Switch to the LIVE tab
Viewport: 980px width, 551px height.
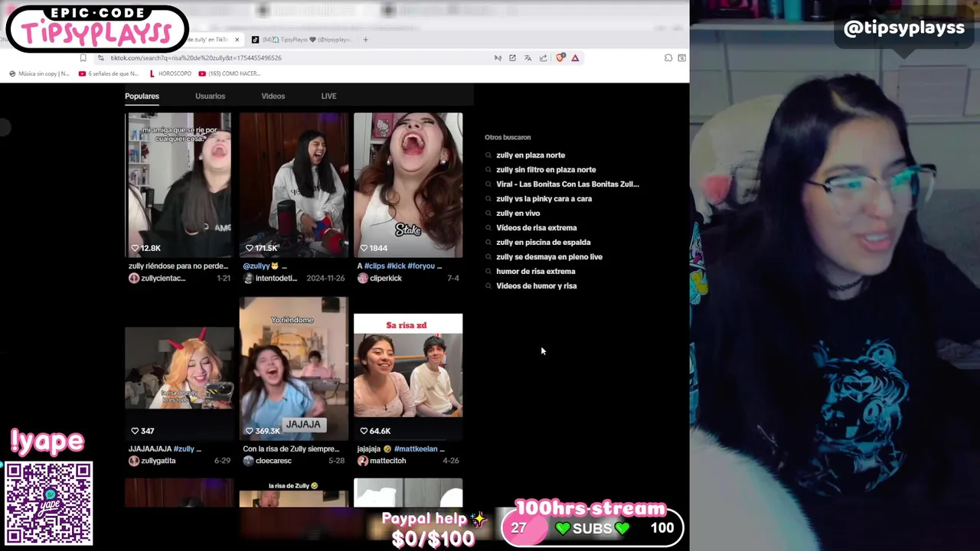pos(328,96)
